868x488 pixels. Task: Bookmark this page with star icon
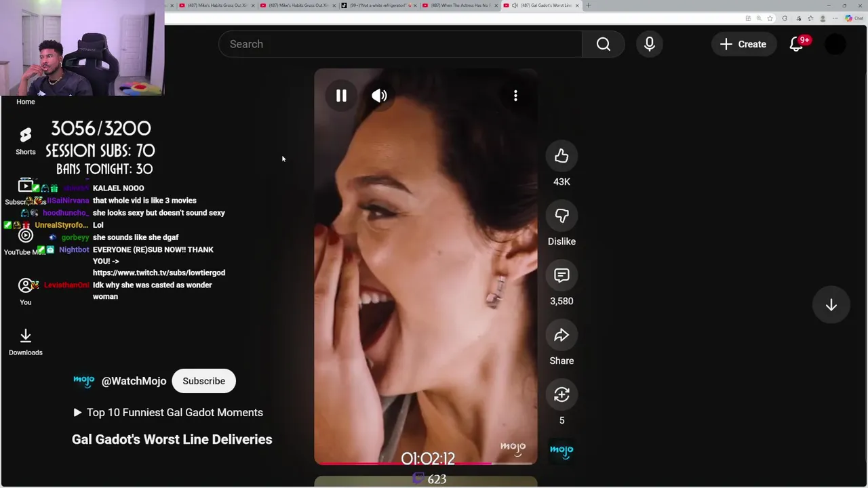click(770, 18)
